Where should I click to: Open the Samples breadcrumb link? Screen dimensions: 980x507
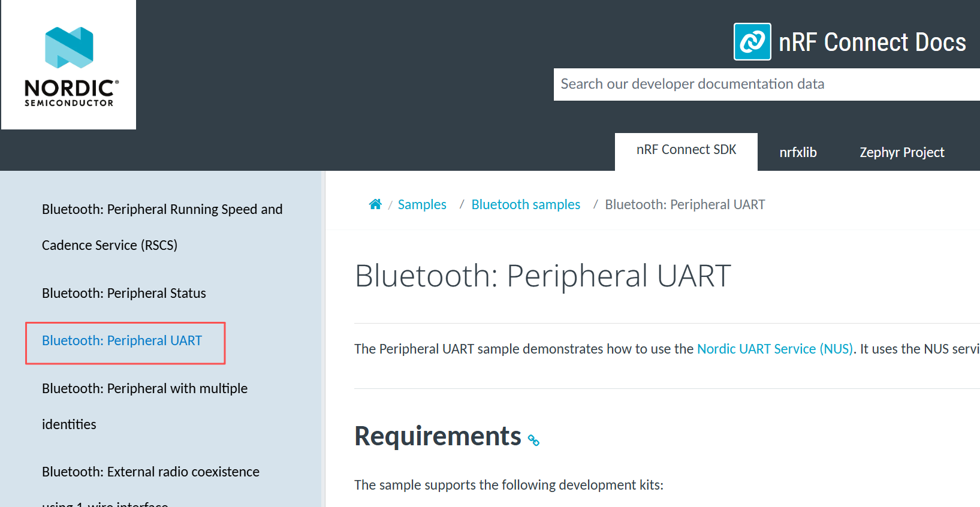point(422,204)
